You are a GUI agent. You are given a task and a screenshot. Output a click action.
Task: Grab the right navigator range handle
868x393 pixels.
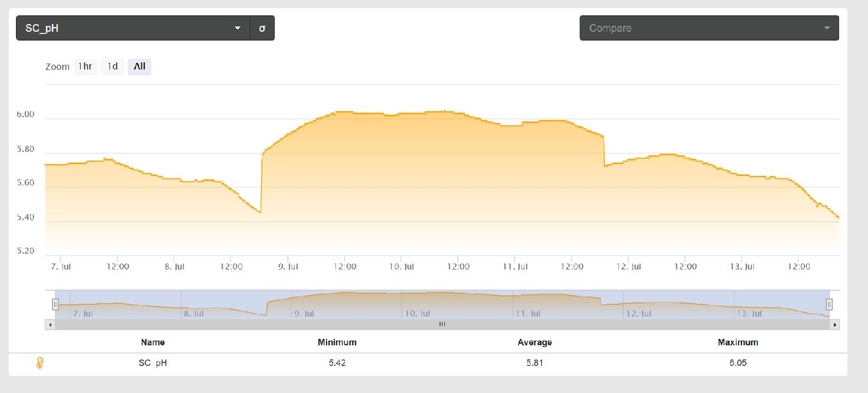[x=829, y=304]
